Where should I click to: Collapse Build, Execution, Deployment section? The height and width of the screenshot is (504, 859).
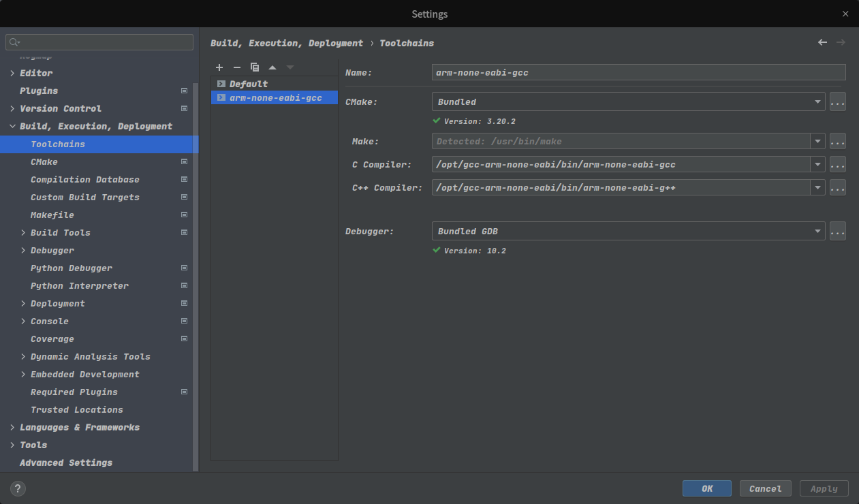(x=13, y=127)
